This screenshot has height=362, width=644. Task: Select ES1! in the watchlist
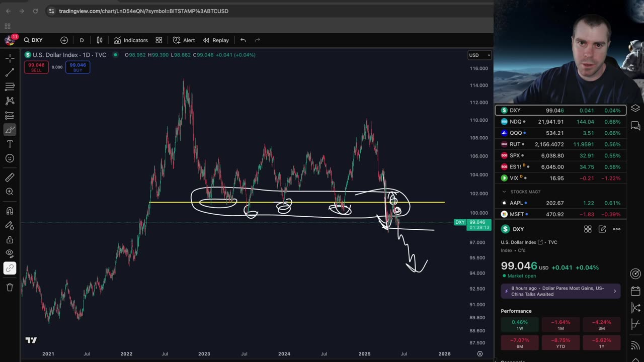tap(560, 167)
